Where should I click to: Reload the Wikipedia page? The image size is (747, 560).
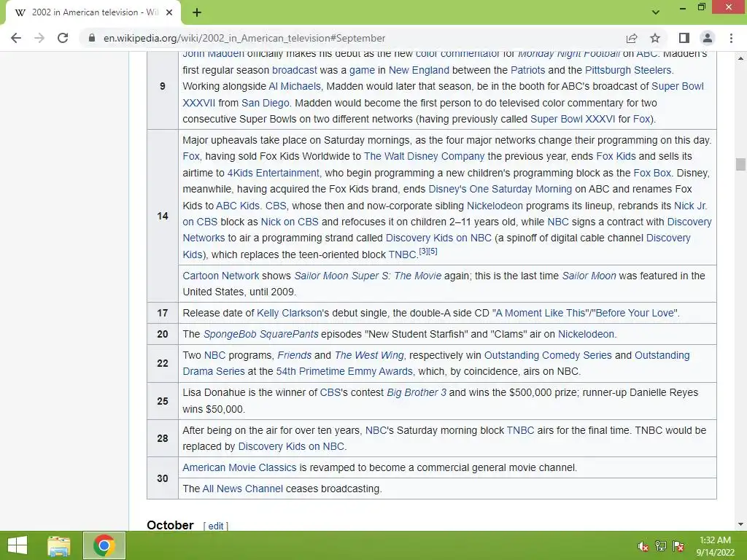63,38
